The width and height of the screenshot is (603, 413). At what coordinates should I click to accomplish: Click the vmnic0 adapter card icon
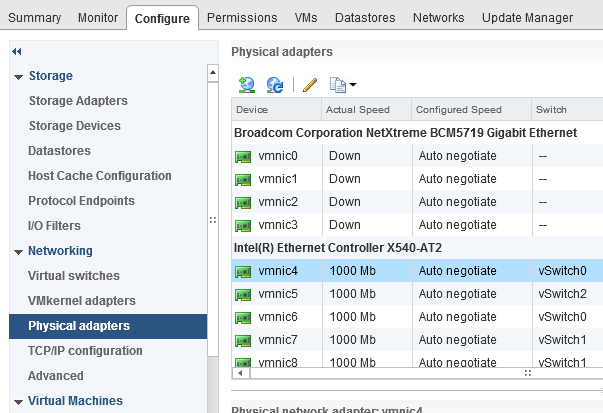point(243,157)
